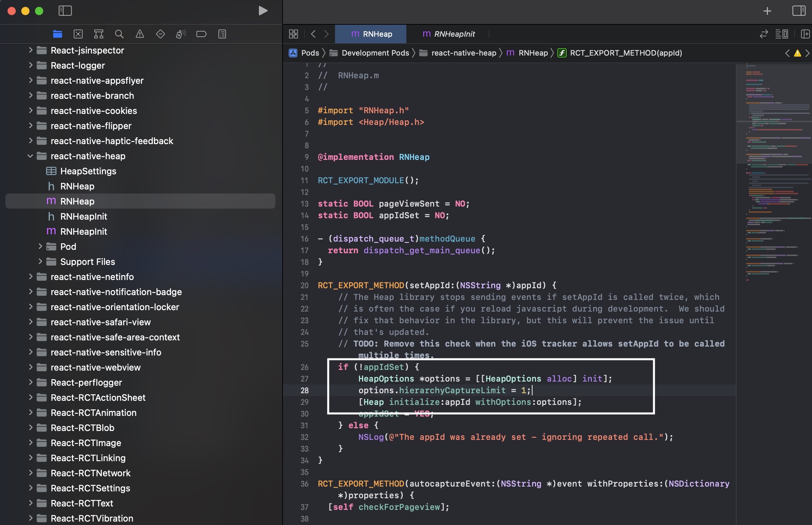The image size is (812, 525).
Task: Open the Symbol navigator icon
Action: click(99, 34)
